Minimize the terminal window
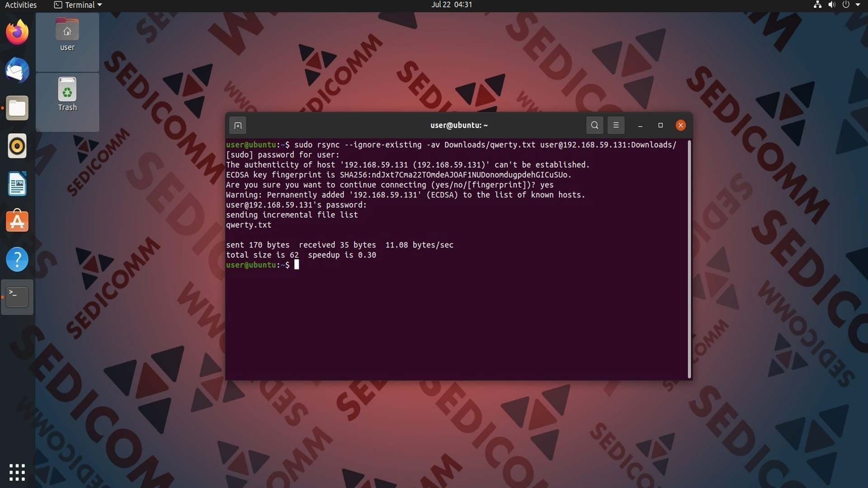The image size is (868, 488). (x=640, y=125)
